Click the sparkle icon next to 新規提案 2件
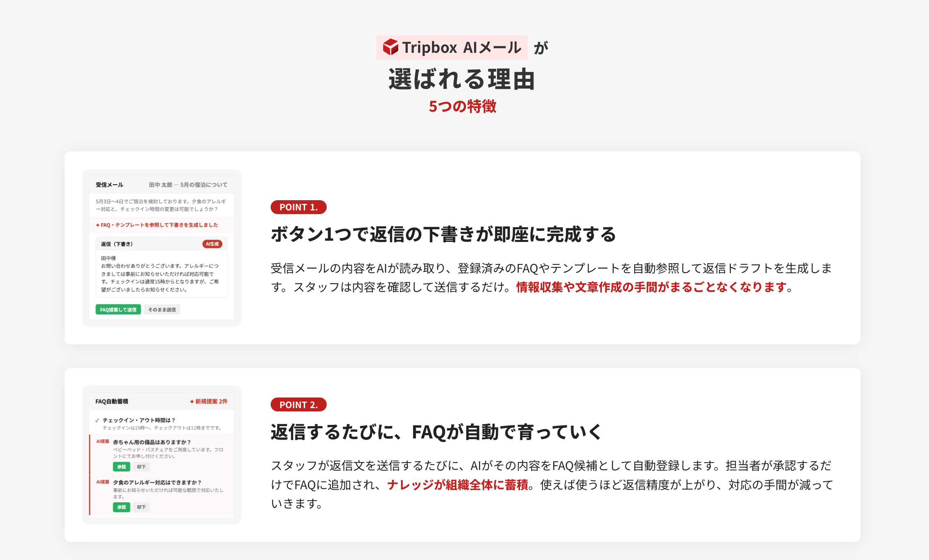This screenshot has width=929, height=560. coord(192,402)
